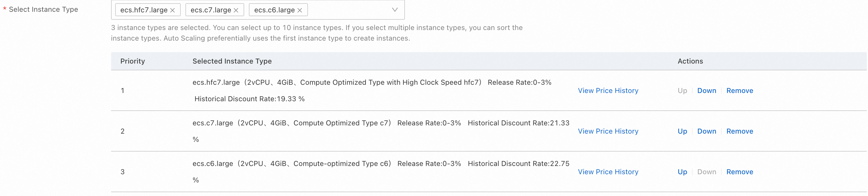Remove ecs.hfc7.large from the table
The height and width of the screenshot is (196, 868).
[740, 91]
